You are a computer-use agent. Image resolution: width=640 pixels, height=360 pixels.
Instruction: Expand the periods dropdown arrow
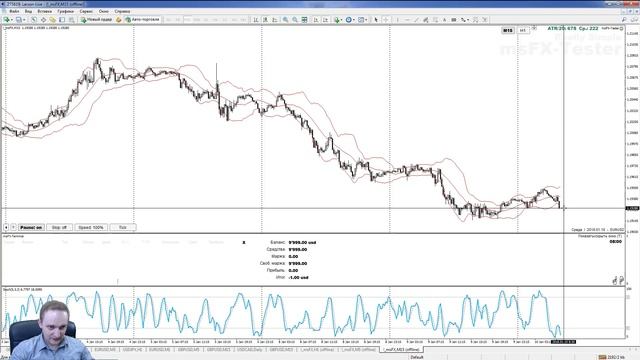pyautogui.click(x=353, y=20)
